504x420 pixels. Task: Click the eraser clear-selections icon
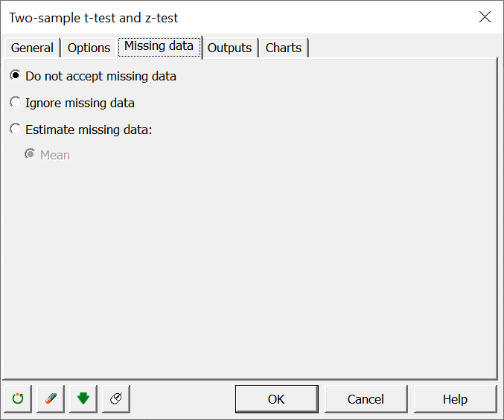pyautogui.click(x=51, y=398)
